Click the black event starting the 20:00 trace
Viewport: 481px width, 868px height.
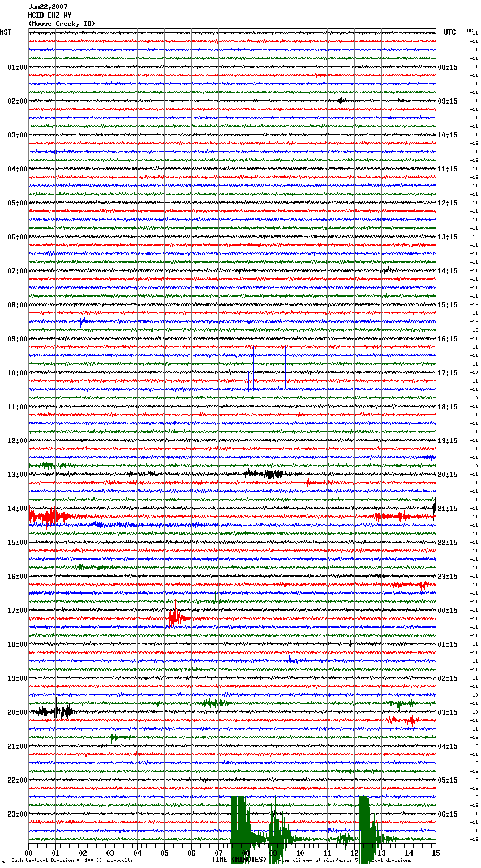pyautogui.click(x=55, y=711)
